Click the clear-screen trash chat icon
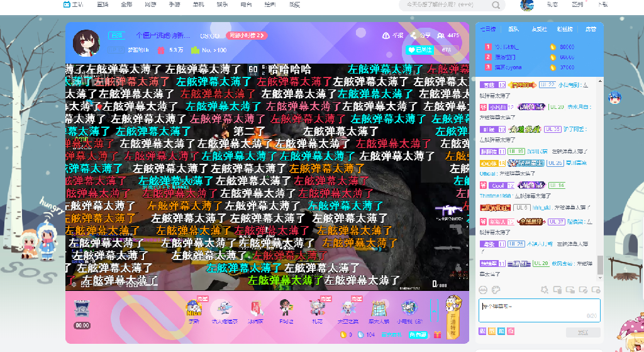Screen dimensions: 644x352 tap(557, 290)
